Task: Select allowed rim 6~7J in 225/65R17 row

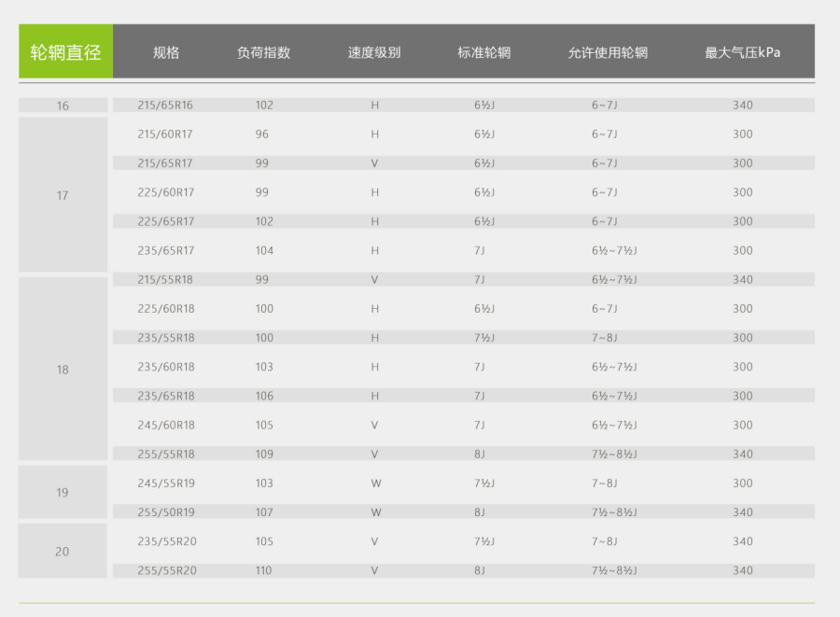Action: click(604, 221)
